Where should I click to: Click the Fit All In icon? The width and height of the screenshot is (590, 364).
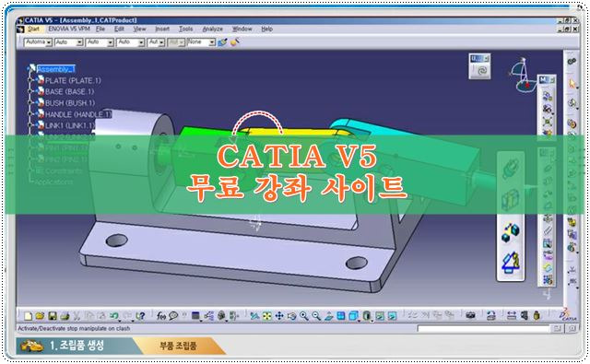[x=266, y=316]
